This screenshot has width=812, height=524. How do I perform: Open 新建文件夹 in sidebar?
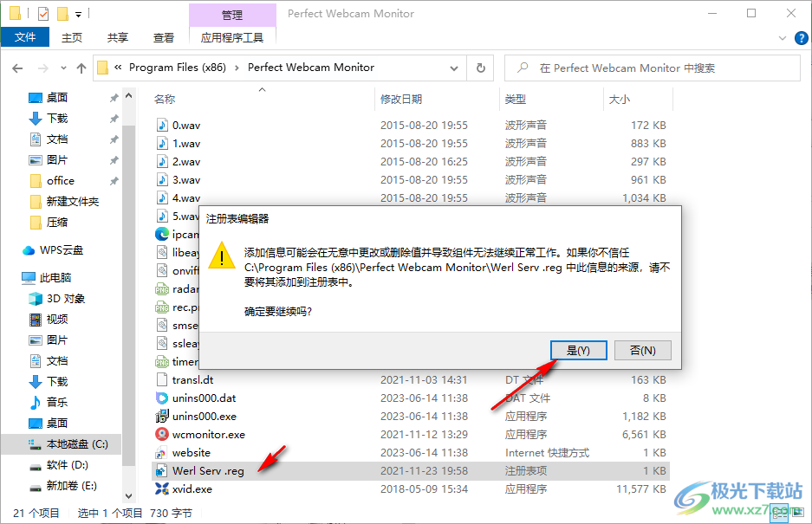[73, 202]
